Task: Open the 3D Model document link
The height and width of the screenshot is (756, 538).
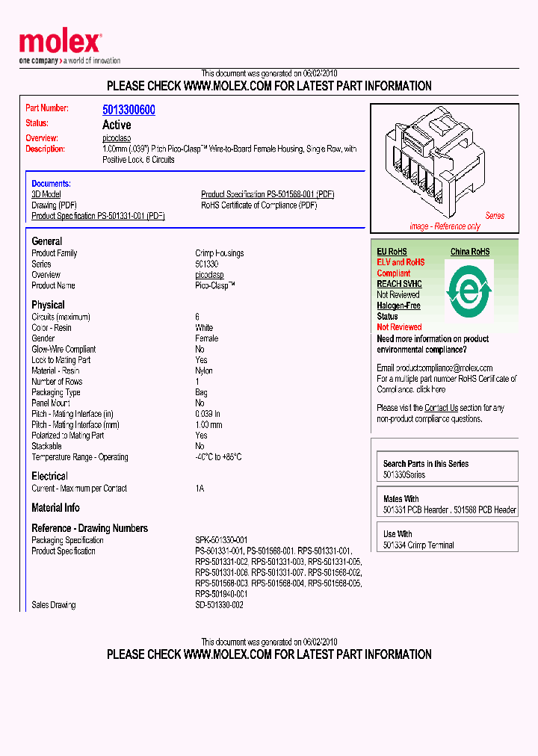Action: coord(46,194)
